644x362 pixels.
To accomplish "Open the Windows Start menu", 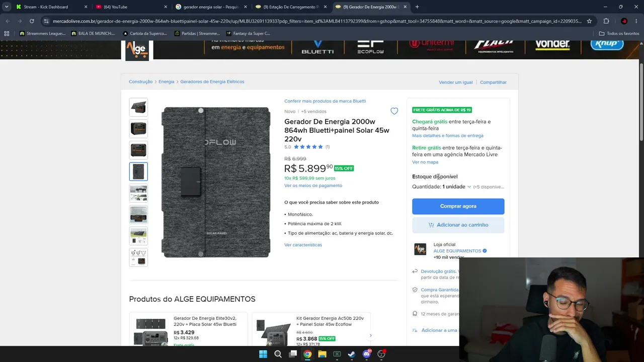I will point(263,354).
